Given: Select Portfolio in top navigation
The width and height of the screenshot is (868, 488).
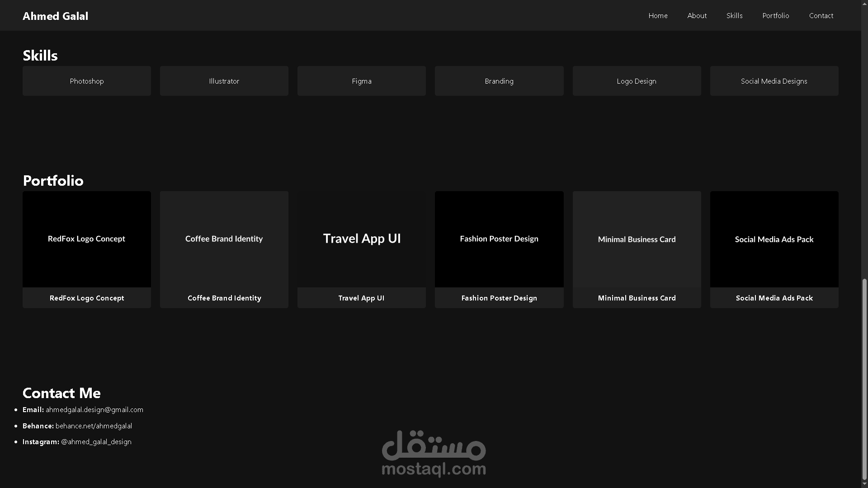Looking at the screenshot, I should click(x=775, y=16).
